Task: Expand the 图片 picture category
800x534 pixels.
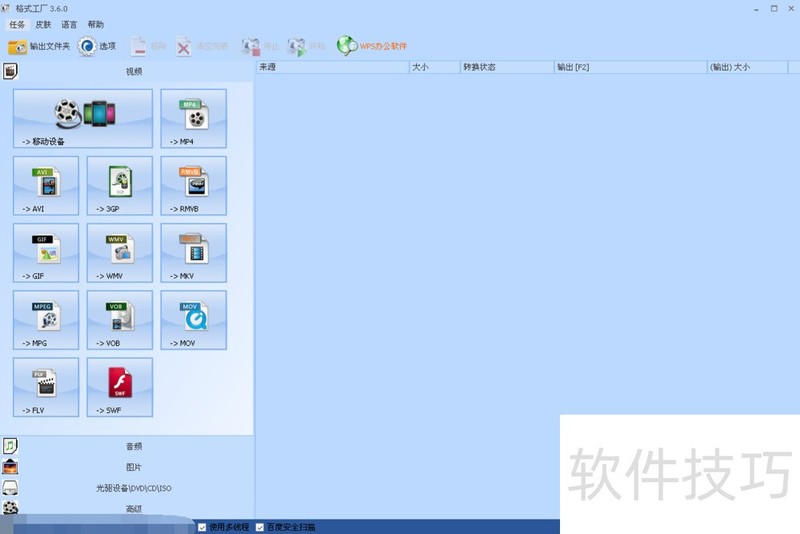Action: click(x=133, y=467)
